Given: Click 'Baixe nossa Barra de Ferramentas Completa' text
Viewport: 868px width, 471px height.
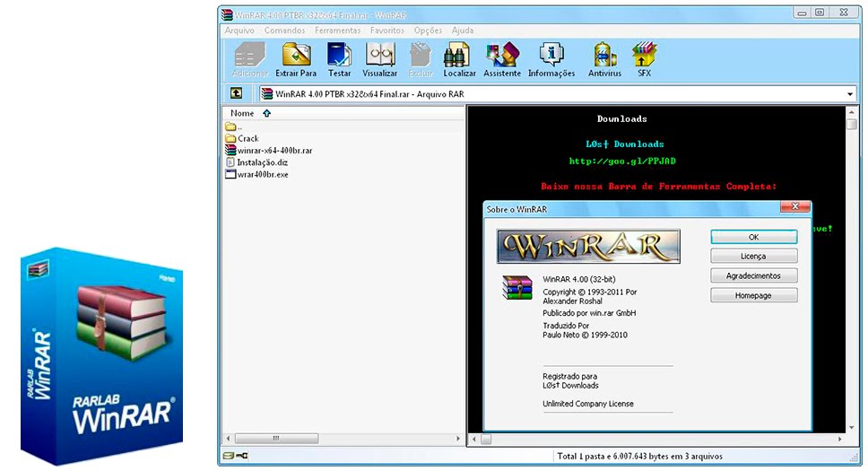Looking at the screenshot, I should click(x=658, y=187).
